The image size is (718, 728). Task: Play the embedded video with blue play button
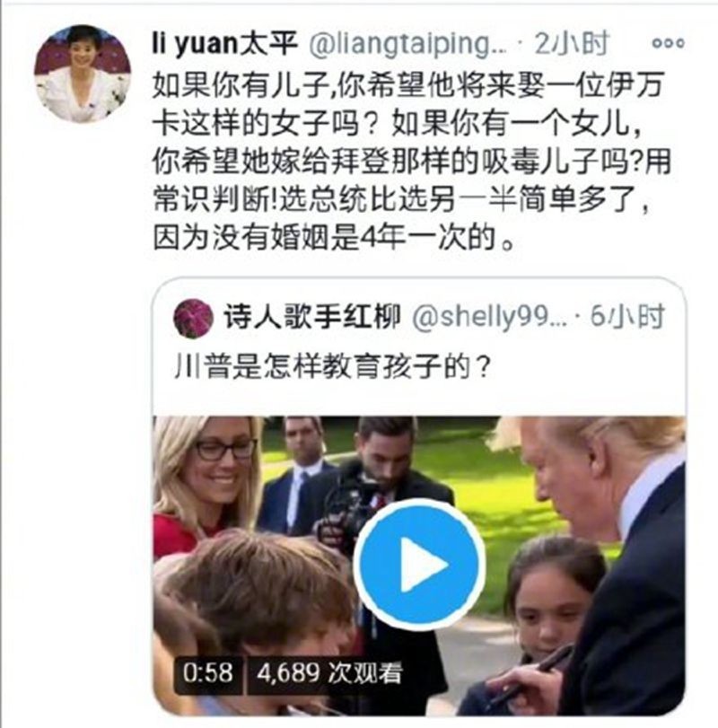419,565
